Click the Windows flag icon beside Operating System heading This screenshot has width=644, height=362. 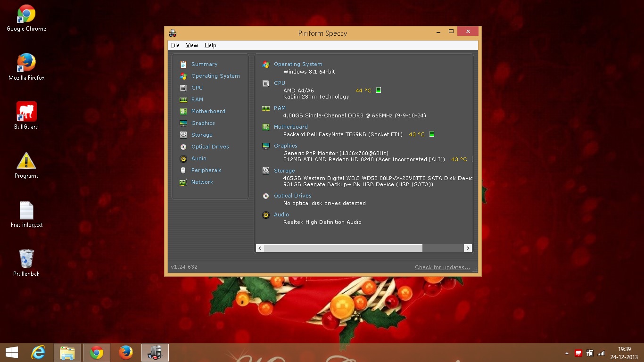[266, 65]
